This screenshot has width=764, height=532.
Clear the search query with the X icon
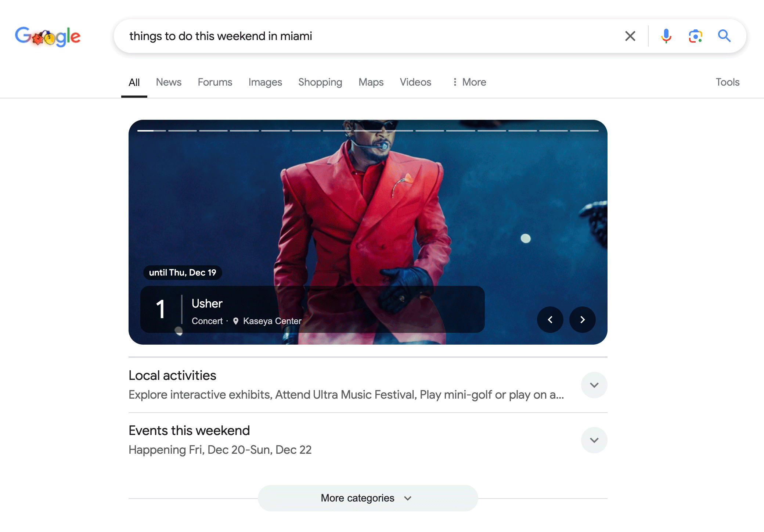pyautogui.click(x=630, y=36)
